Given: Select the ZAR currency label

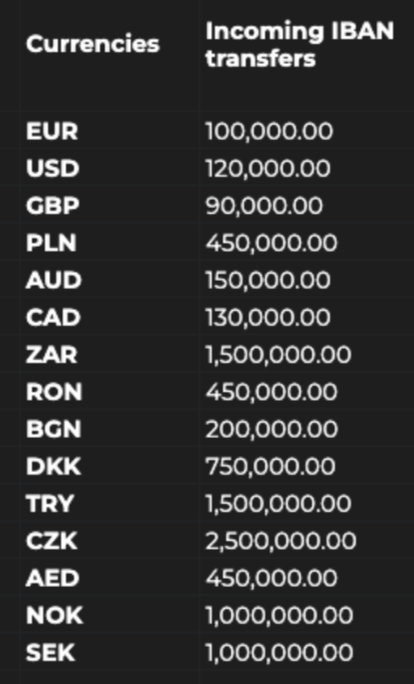Looking at the screenshot, I should (x=51, y=355).
